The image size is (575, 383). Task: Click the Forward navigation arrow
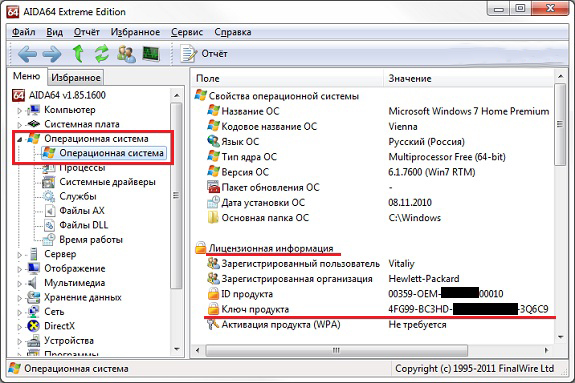[52, 54]
